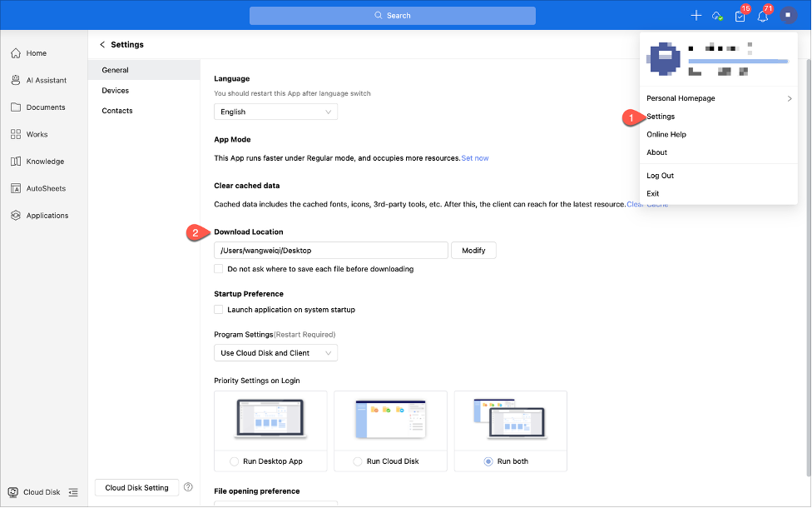Click the plus icon in top bar

(696, 16)
